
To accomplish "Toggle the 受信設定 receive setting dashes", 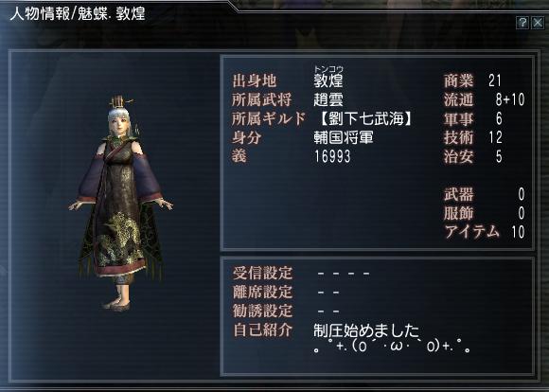I will click(344, 274).
